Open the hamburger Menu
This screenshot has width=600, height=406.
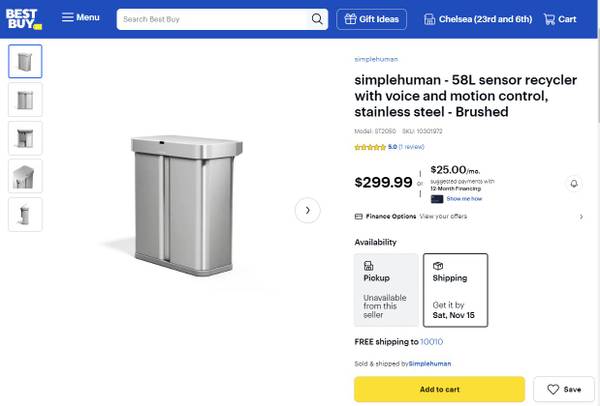coord(80,18)
